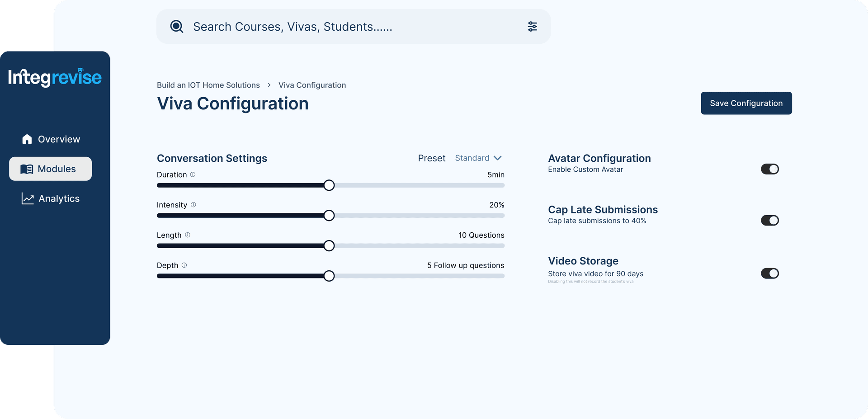Viewport: 868px width, 419px height.
Task: Disable Video Storage for viva recordings
Action: pyautogui.click(x=770, y=273)
